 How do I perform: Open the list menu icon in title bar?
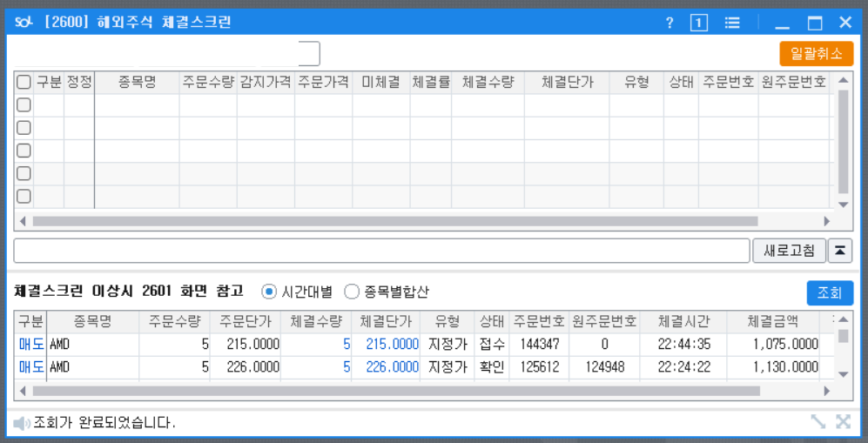point(732,23)
